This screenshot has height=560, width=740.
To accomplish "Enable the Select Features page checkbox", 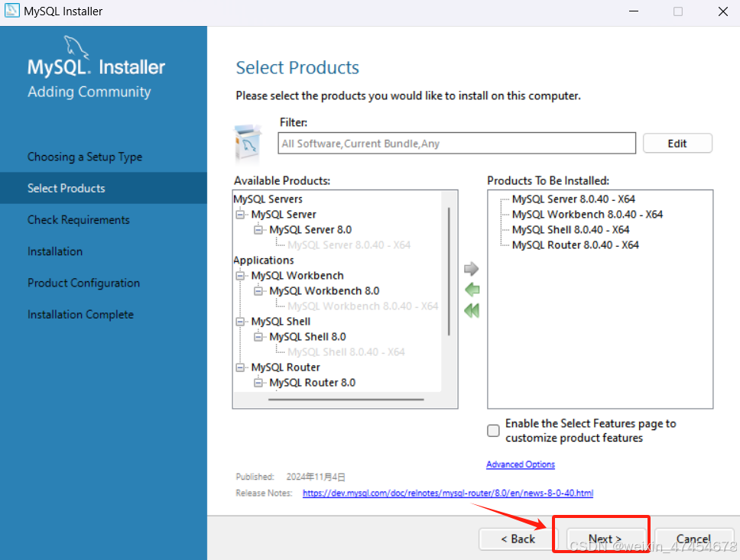I will (x=493, y=430).
